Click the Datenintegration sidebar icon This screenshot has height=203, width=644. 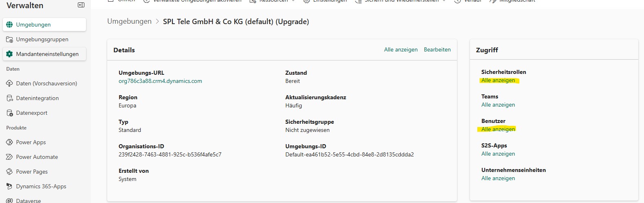9,98
